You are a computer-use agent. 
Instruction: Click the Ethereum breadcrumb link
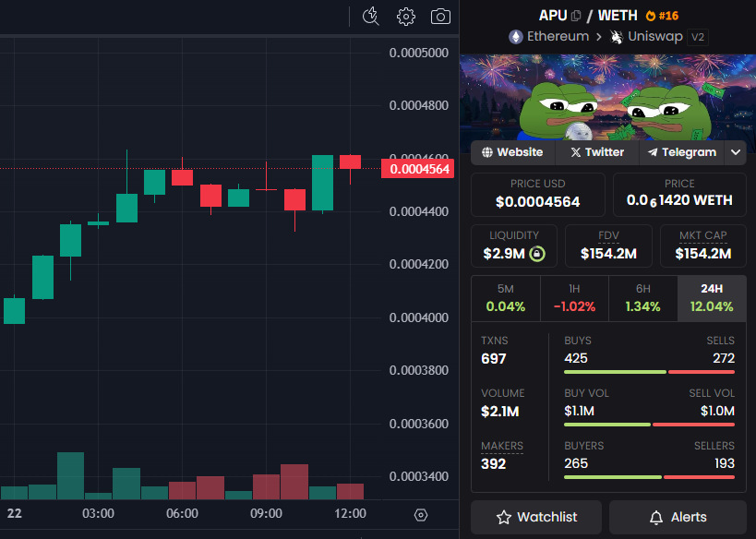(558, 37)
